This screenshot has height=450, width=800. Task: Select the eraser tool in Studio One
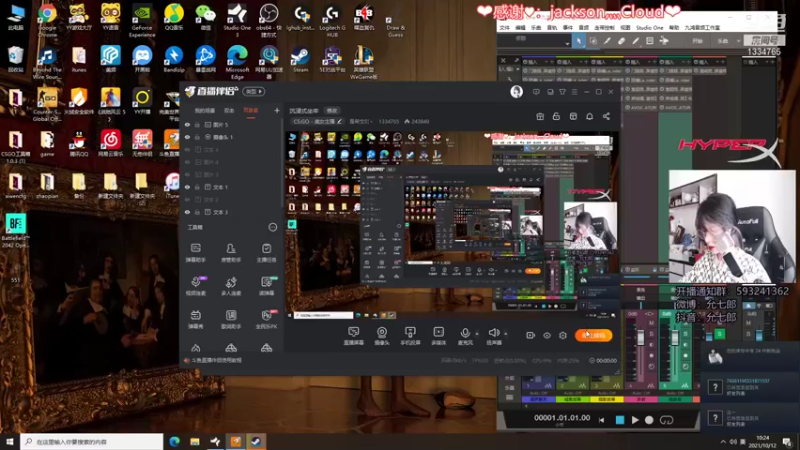(x=621, y=41)
